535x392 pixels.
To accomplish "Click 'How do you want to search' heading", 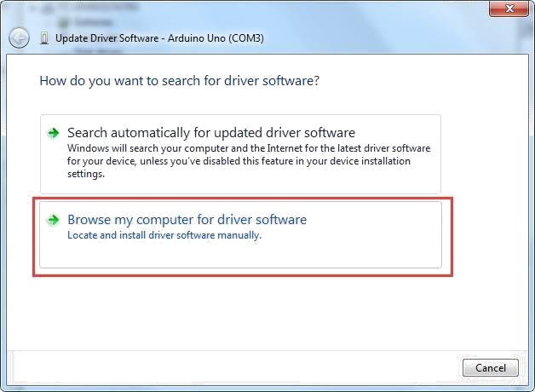I will tap(180, 81).
